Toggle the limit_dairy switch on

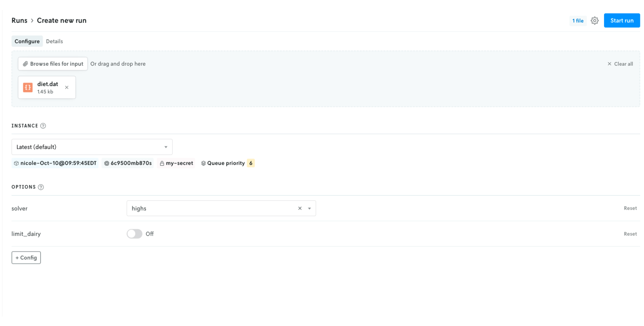(134, 234)
